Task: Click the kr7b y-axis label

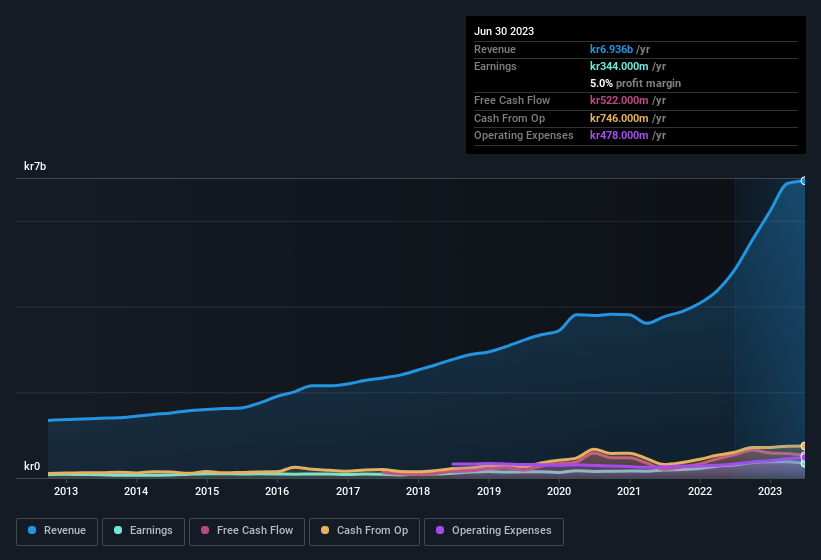Action: [35, 166]
